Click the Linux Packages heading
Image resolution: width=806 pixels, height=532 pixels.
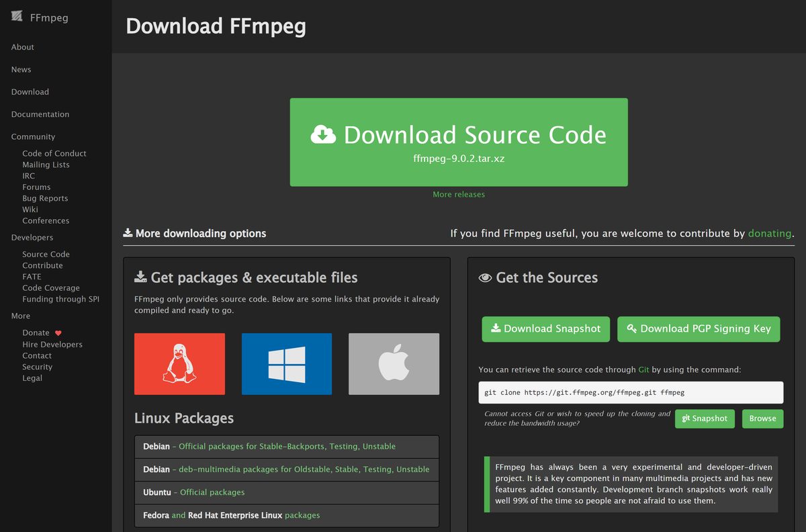tap(184, 418)
